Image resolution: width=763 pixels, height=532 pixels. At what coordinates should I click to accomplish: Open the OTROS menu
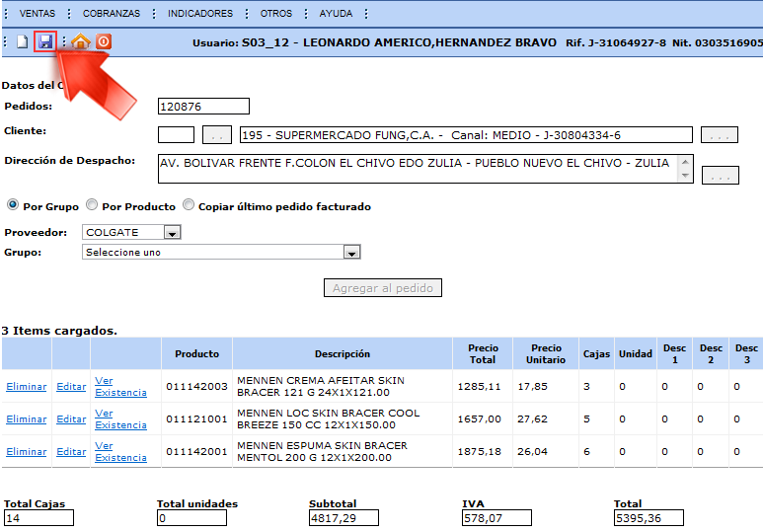click(x=276, y=14)
